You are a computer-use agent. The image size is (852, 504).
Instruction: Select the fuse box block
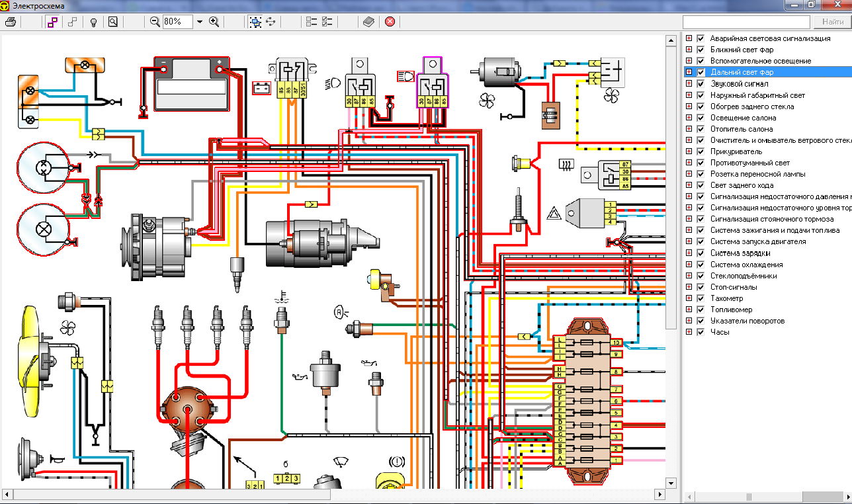tap(586, 401)
